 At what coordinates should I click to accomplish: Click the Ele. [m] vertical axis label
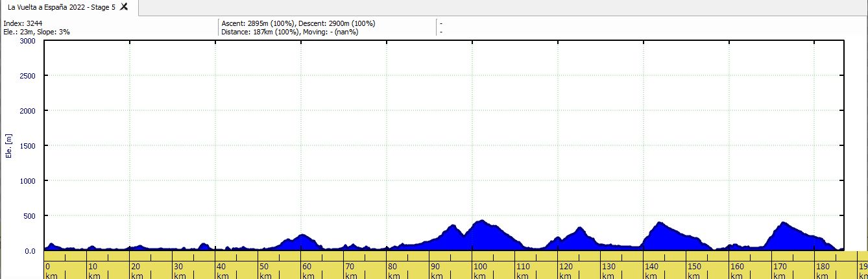[8, 146]
